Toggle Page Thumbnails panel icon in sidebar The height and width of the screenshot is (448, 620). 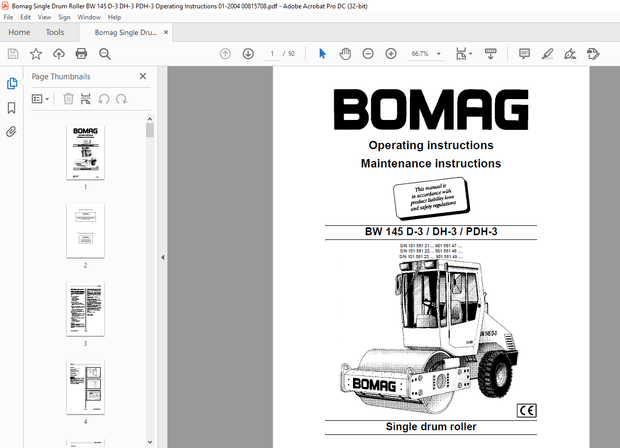point(12,83)
